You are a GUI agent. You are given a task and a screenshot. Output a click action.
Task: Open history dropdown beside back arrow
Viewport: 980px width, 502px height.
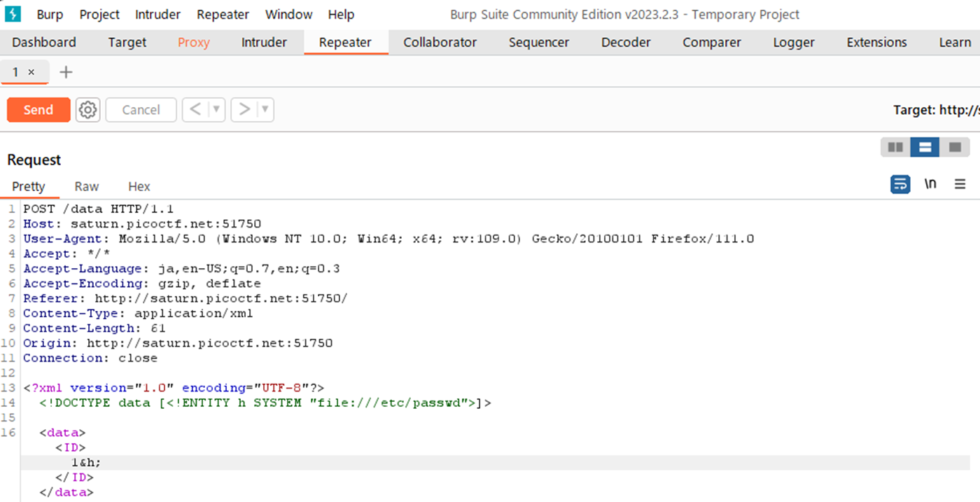pyautogui.click(x=216, y=110)
